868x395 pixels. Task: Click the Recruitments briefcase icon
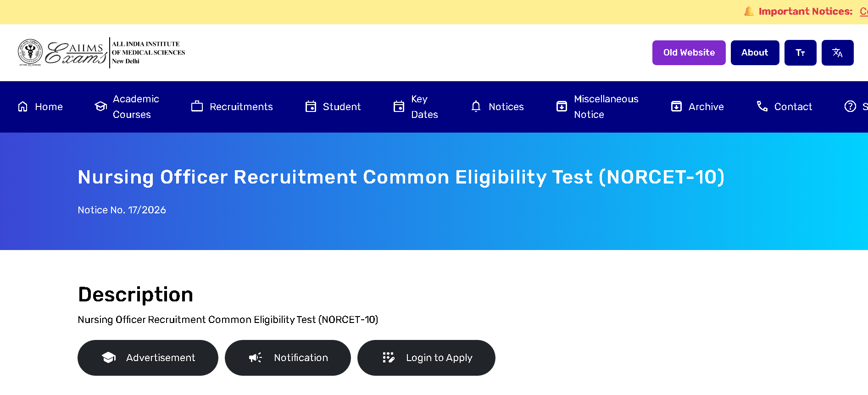coord(197,107)
